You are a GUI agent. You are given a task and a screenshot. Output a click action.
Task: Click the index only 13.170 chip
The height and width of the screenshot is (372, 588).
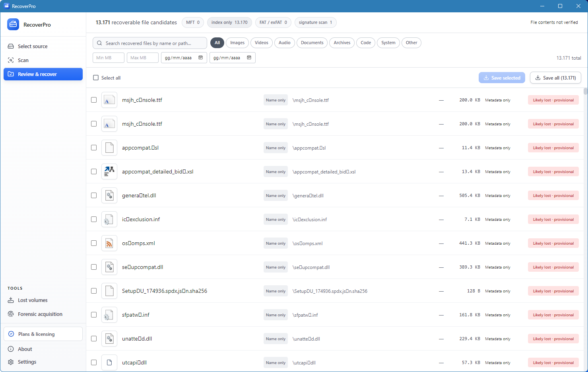point(229,22)
